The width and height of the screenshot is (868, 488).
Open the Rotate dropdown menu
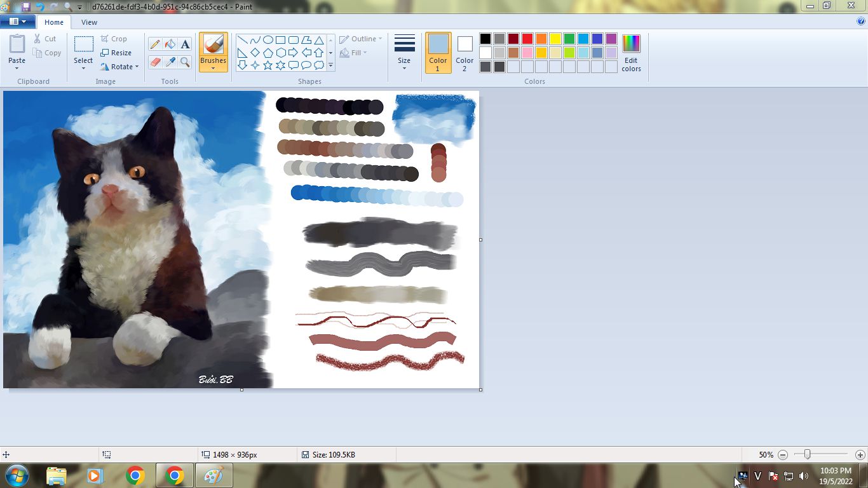(119, 67)
